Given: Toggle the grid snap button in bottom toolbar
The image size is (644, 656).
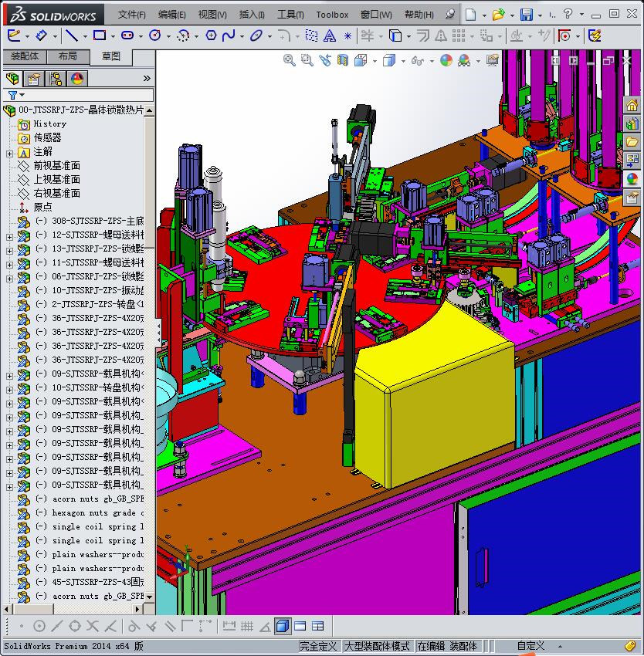Looking at the screenshot, I should click(x=247, y=626).
